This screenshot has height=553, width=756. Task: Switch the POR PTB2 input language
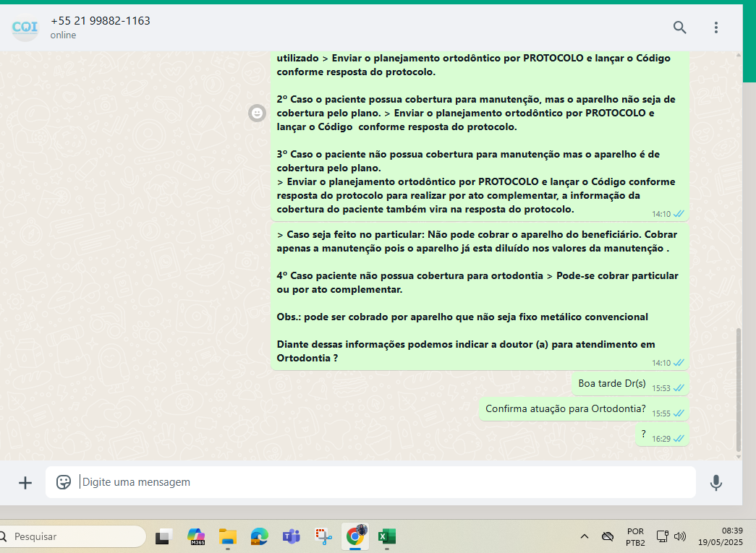coord(635,536)
